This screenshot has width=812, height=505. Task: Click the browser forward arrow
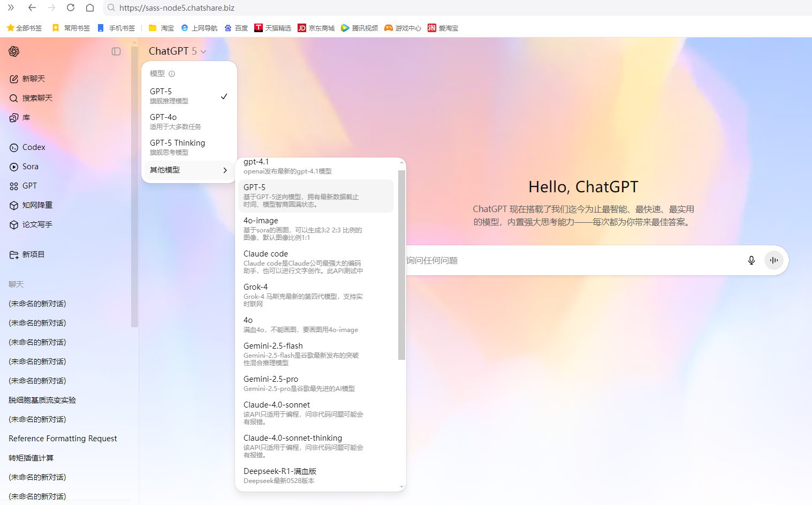(51, 7)
